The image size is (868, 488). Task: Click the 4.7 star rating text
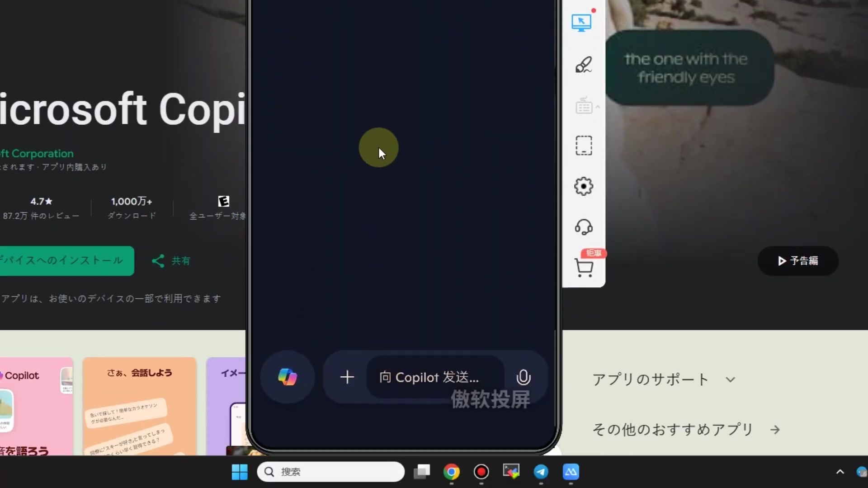(41, 202)
